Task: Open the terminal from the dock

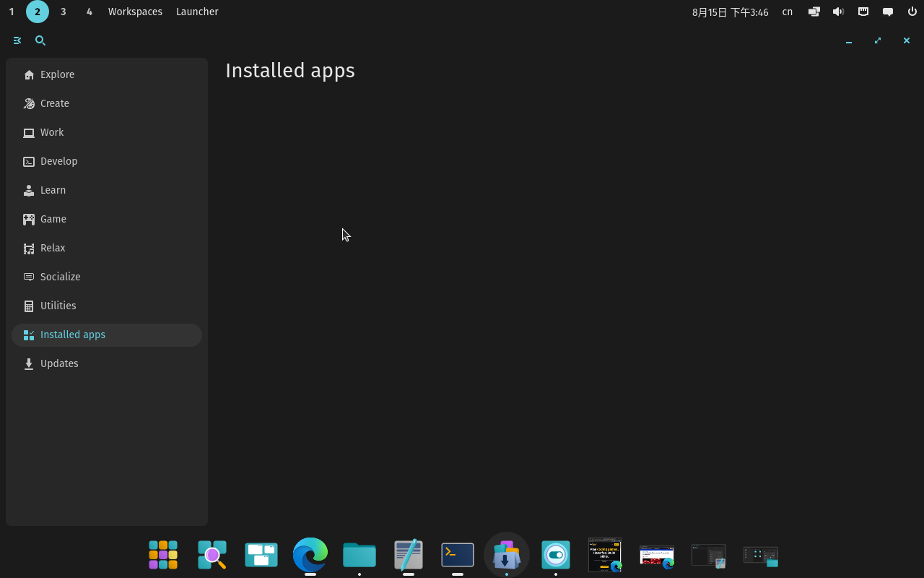Action: [x=458, y=555]
